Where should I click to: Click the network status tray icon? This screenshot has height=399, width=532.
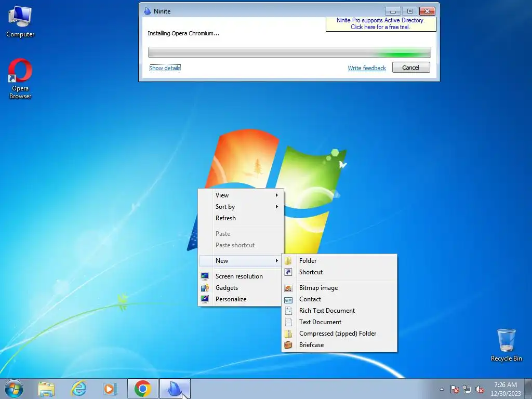pos(467,389)
